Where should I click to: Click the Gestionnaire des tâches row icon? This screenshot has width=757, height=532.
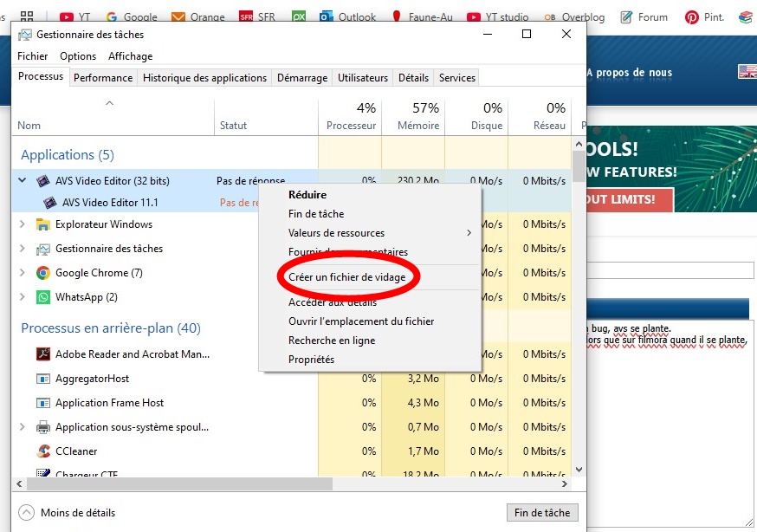pos(43,249)
